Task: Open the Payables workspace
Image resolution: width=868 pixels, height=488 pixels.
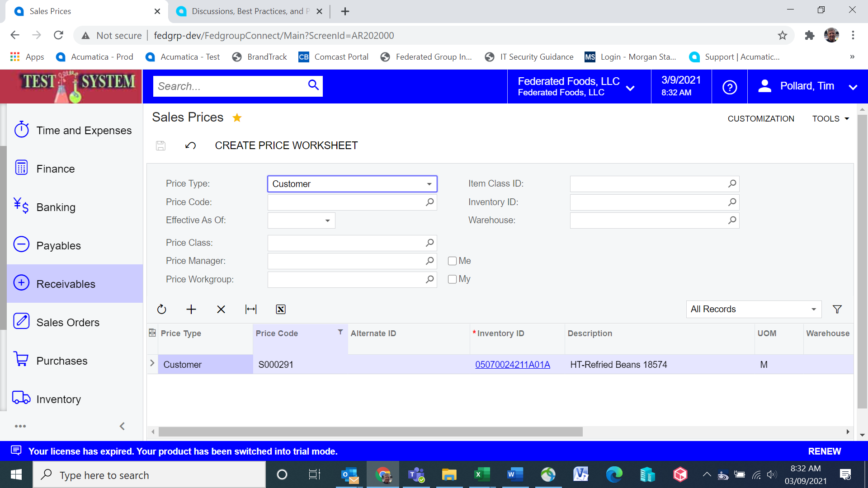Action: tap(75, 245)
